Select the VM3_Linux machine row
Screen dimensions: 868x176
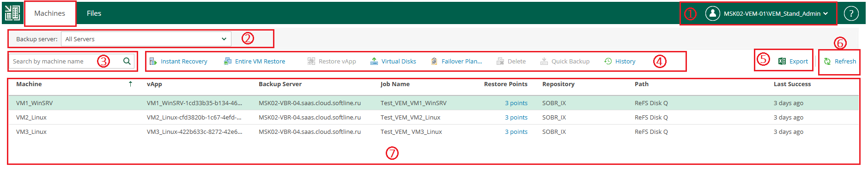click(x=433, y=132)
